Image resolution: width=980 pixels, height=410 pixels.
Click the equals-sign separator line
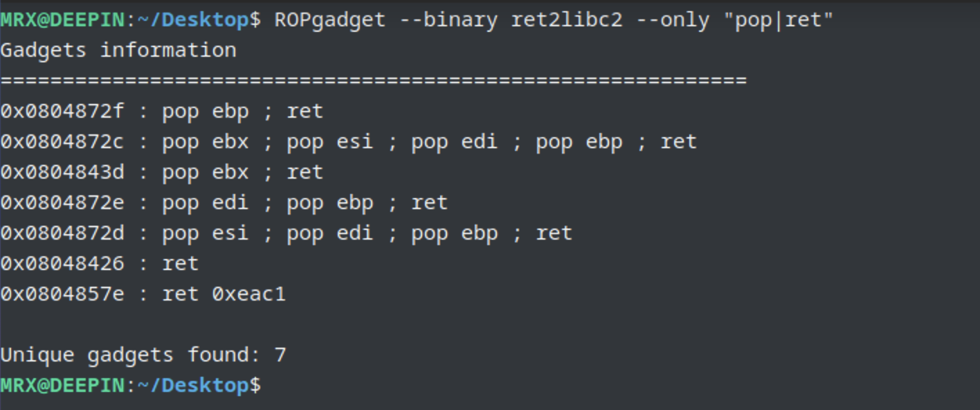click(x=374, y=81)
